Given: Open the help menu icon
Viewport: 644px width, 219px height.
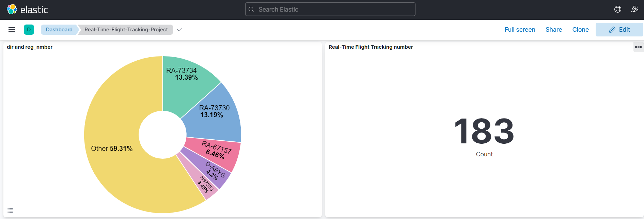Looking at the screenshot, I should click(617, 9).
